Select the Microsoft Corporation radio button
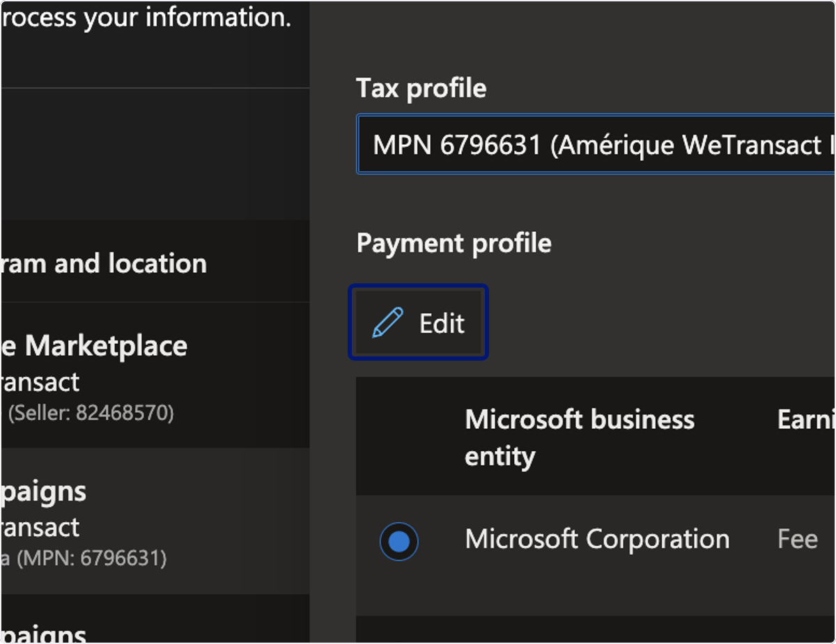 point(399,541)
